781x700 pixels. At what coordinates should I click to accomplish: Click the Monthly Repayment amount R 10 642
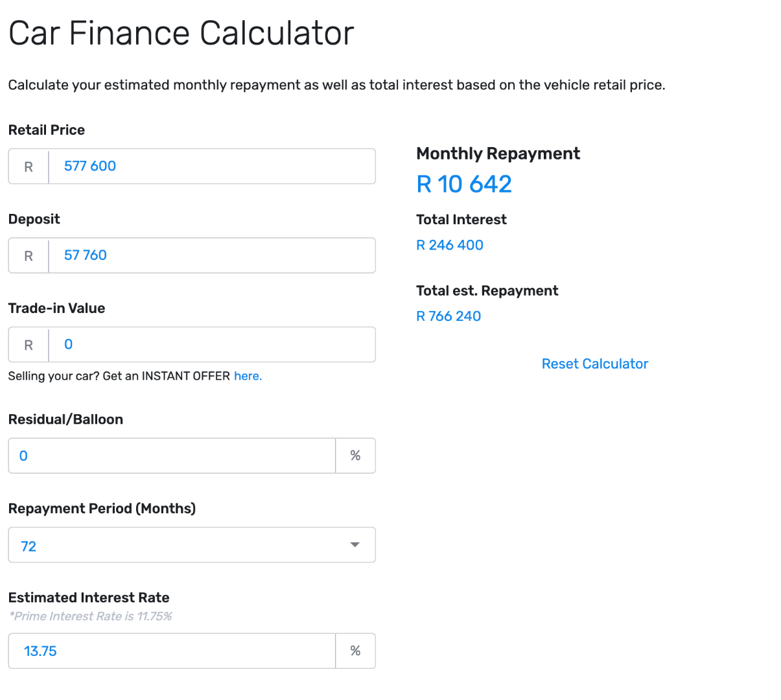pos(464,184)
